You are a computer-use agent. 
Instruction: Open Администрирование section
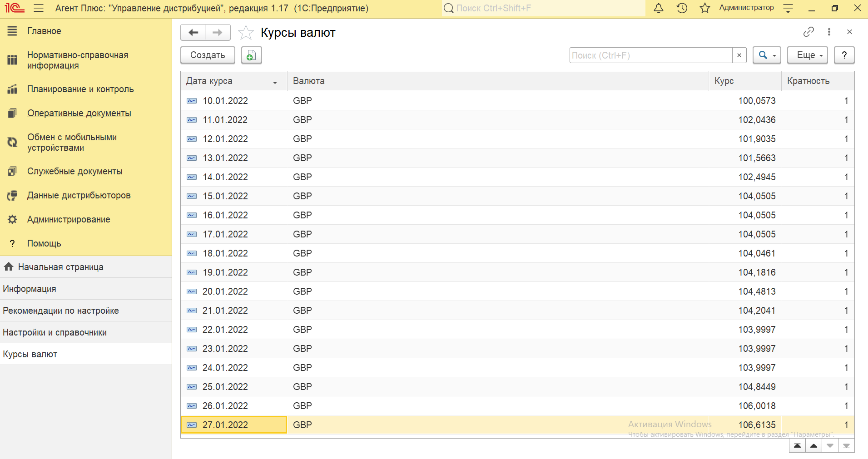coord(69,220)
